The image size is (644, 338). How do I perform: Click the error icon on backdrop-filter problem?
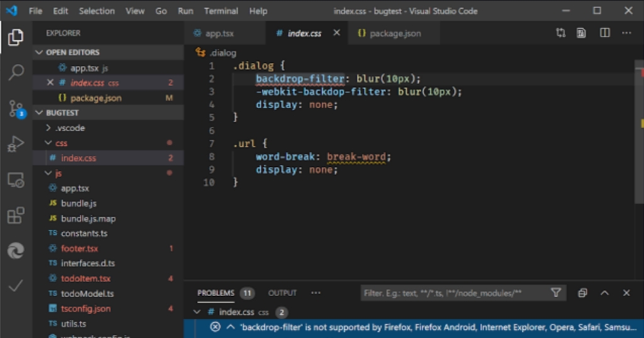point(215,327)
